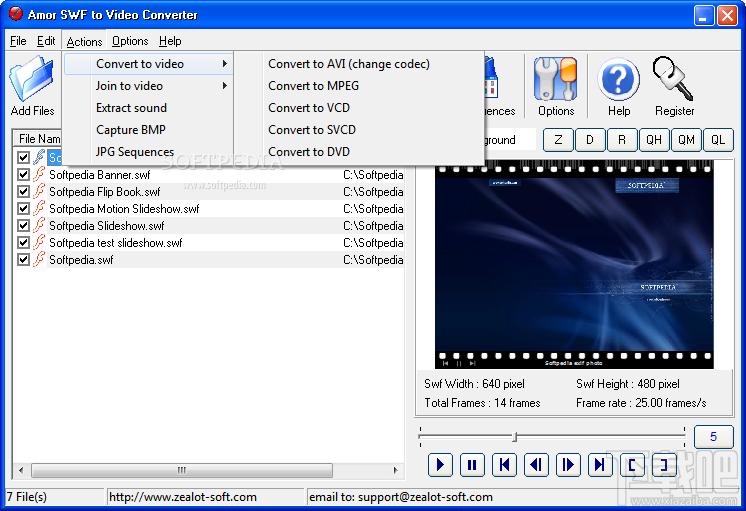Click the Flash icon beside Softpedia Banner.swf
The height and width of the screenshot is (511, 746).
point(39,175)
